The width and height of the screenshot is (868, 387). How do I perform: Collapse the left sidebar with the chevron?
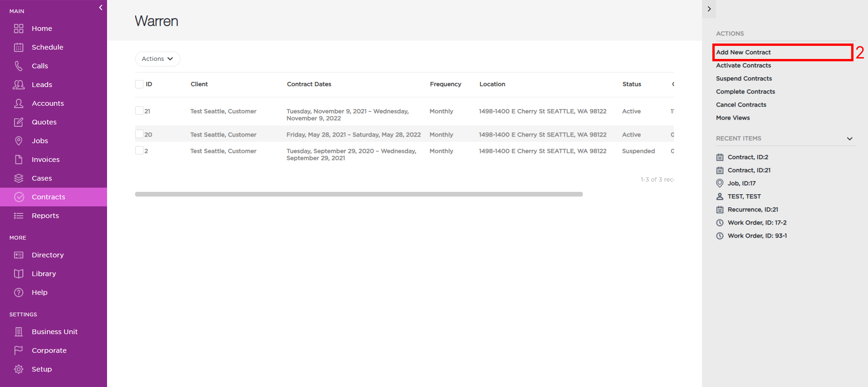(100, 7)
